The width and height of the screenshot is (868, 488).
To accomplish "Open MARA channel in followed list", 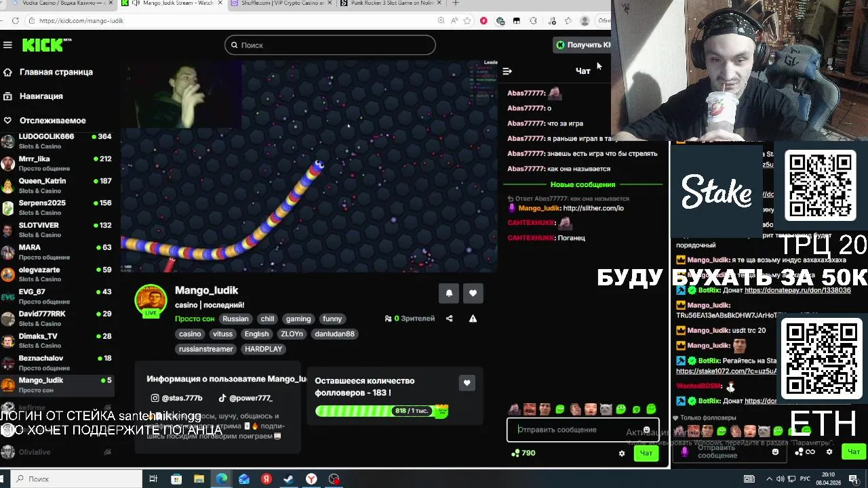I will click(x=57, y=252).
